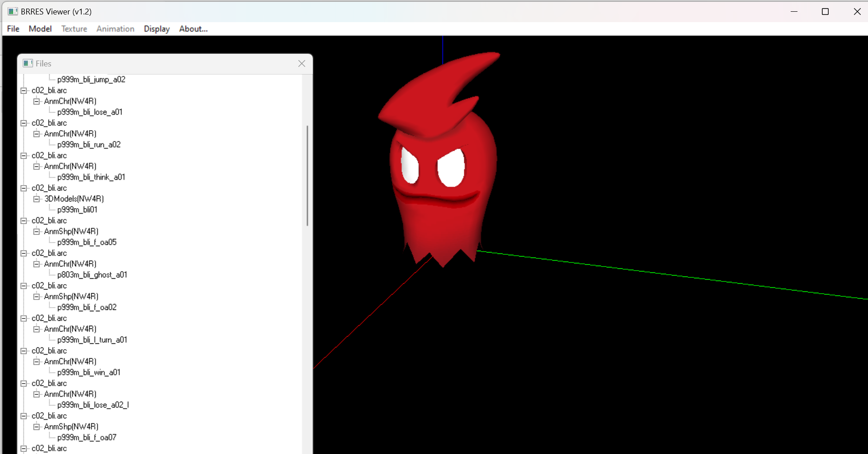Maximize the BRRES Viewer window
This screenshot has width=868, height=454.
point(825,11)
